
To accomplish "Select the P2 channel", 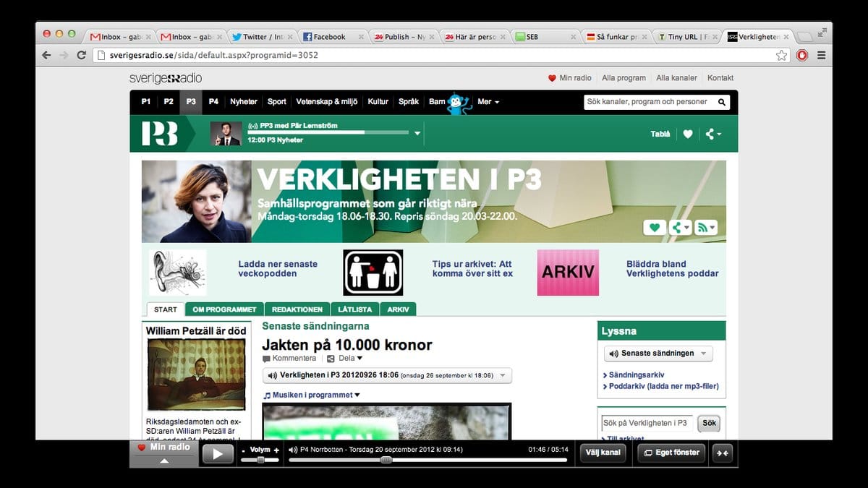I will pos(169,102).
